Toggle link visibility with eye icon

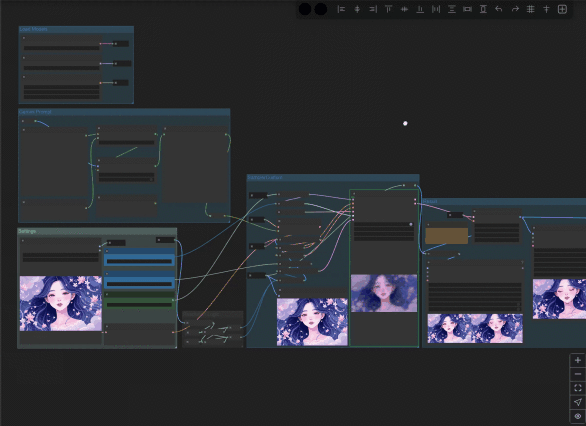[x=578, y=416]
